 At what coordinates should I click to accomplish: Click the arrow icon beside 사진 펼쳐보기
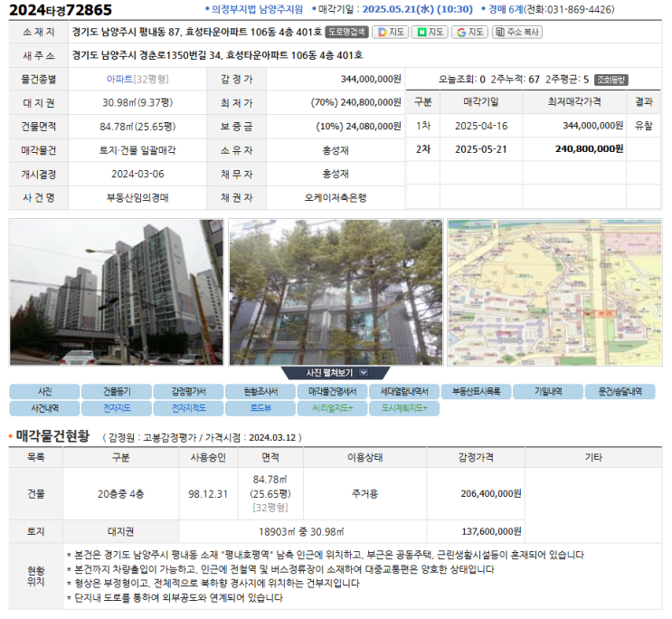coord(364,373)
